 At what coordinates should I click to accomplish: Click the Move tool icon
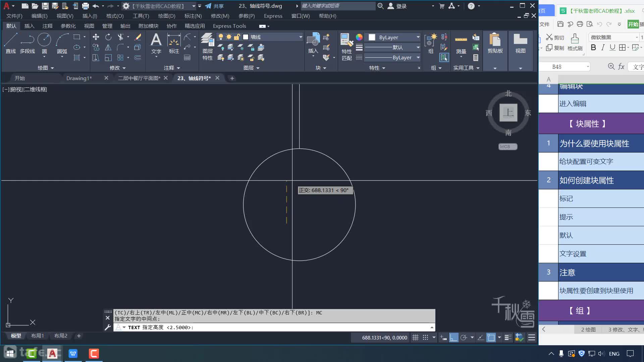pos(96,37)
